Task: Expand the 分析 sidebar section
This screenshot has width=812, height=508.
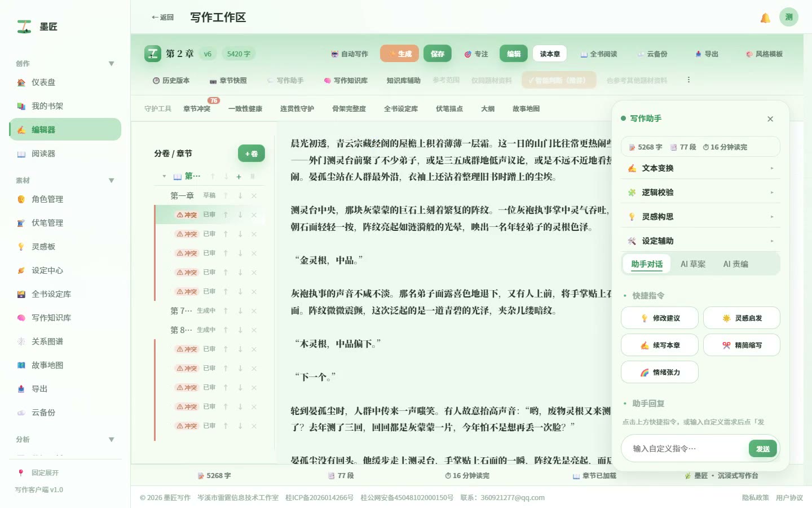Action: click(x=111, y=440)
